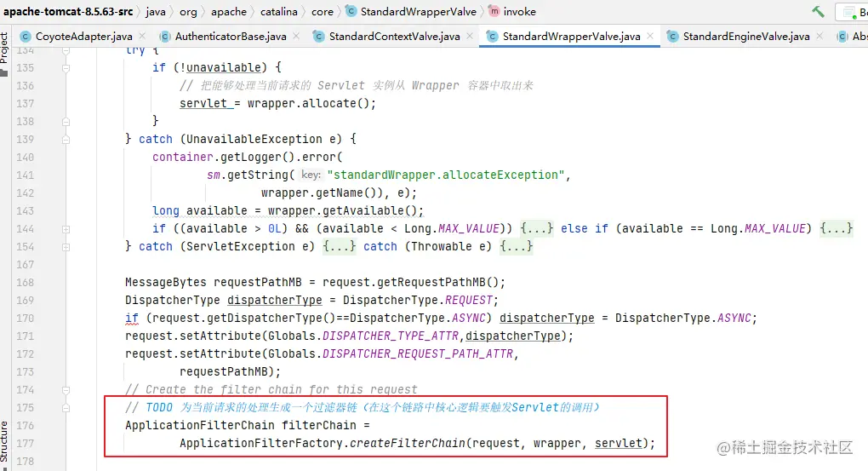Image resolution: width=868 pixels, height=471 pixels.
Task: Expand the {...} after Throwable e
Action: click(x=516, y=246)
